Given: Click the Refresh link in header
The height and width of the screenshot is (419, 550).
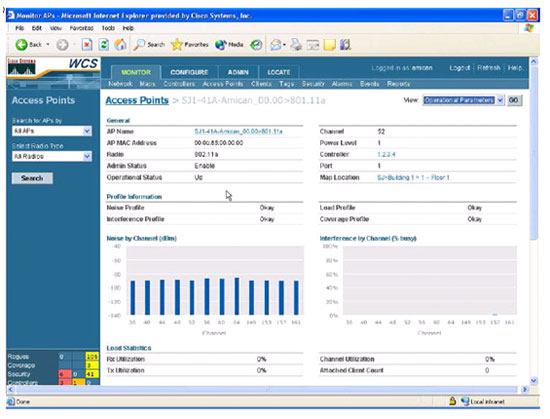Looking at the screenshot, I should pyautogui.click(x=489, y=68).
